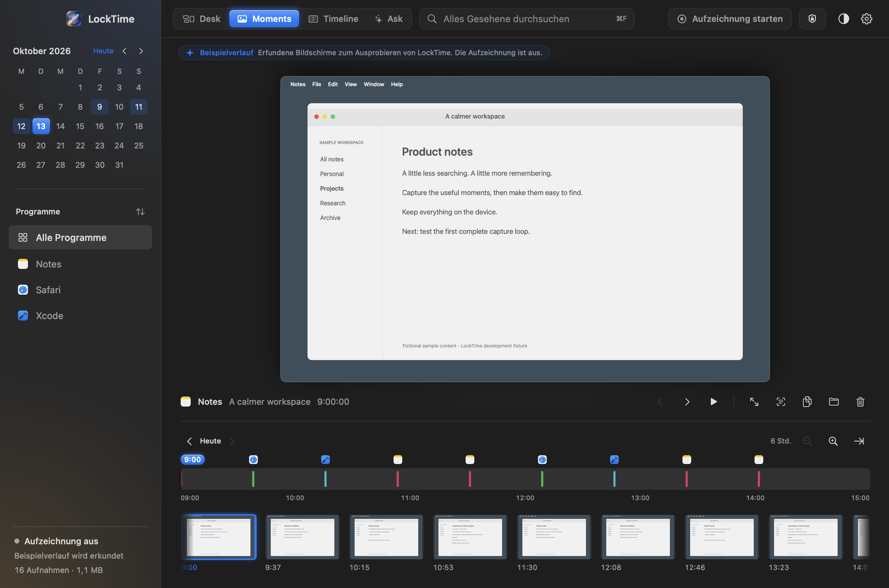889x588 pixels.
Task: Switch to the Desk tab
Action: click(x=201, y=19)
